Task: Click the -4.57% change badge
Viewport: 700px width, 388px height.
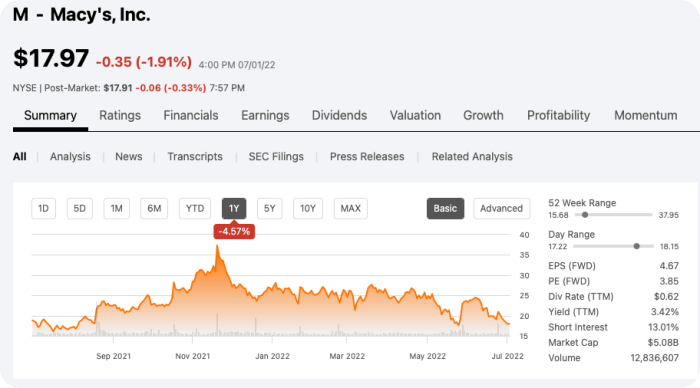Action: click(x=234, y=232)
